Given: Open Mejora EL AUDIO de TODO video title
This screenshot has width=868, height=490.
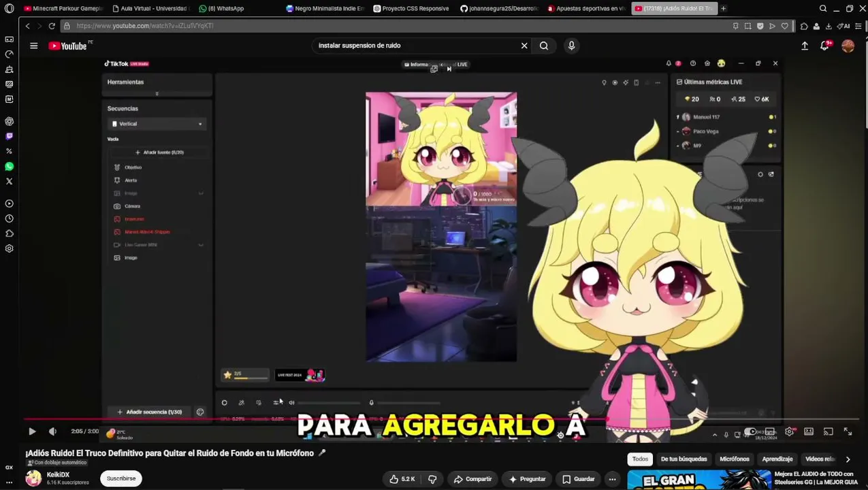Looking at the screenshot, I should pyautogui.click(x=816, y=478).
